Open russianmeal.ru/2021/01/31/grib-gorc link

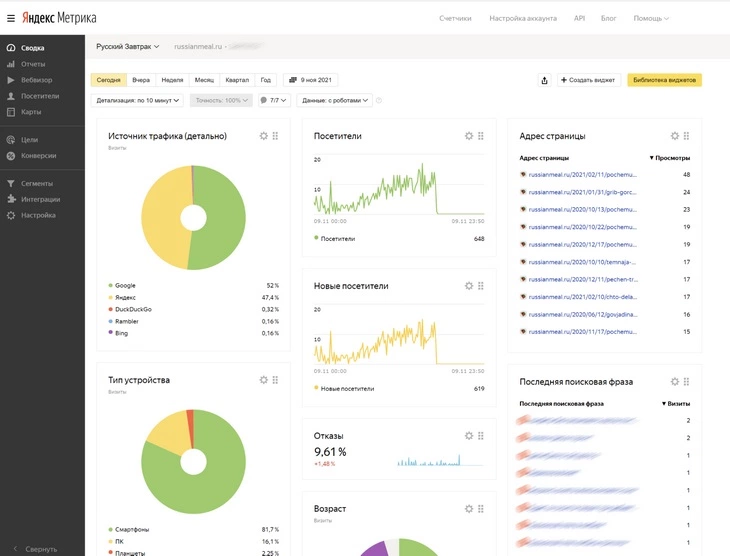point(582,192)
